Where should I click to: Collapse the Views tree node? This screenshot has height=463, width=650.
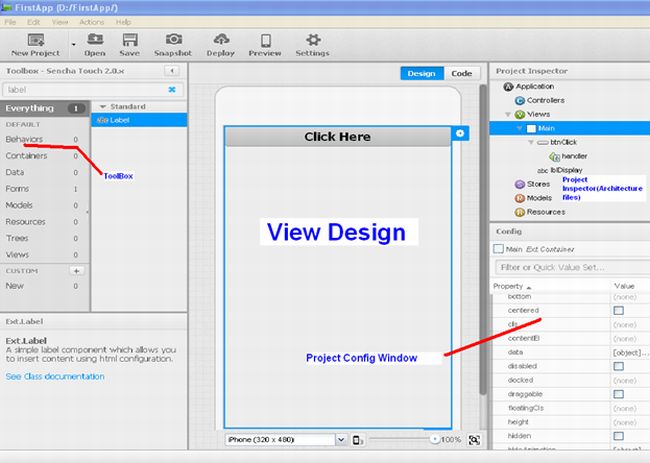[x=508, y=114]
